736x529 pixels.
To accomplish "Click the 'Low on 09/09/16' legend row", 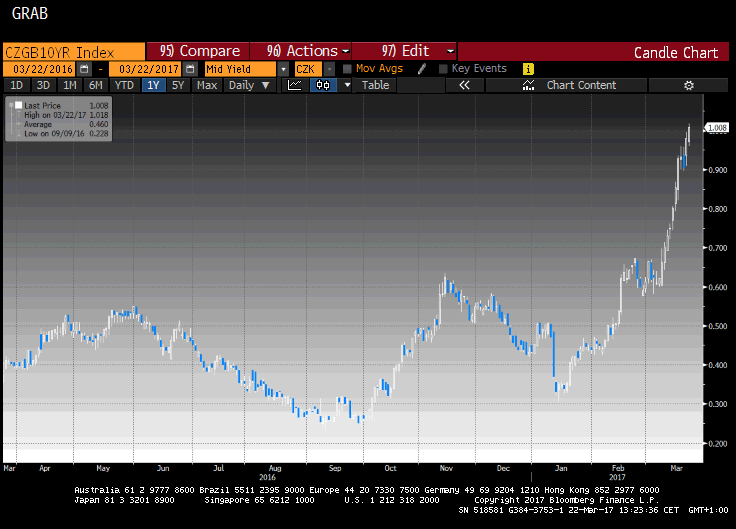I will pyautogui.click(x=66, y=133).
